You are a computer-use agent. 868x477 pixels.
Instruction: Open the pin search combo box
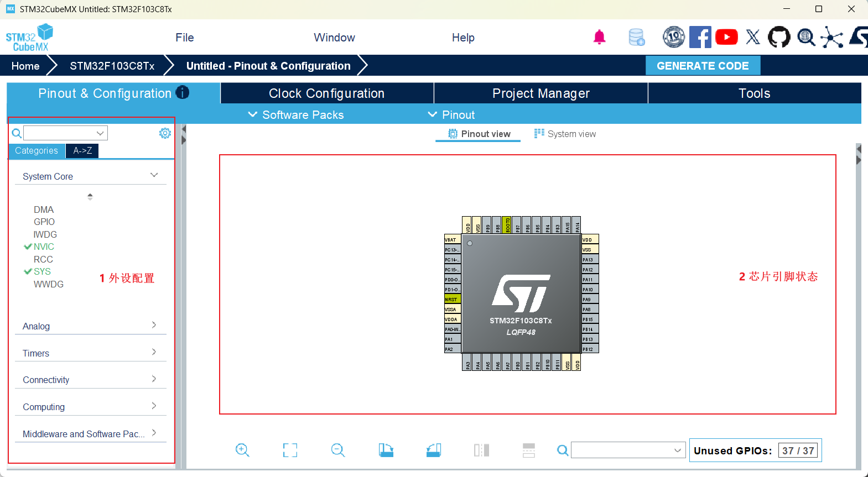coord(628,450)
